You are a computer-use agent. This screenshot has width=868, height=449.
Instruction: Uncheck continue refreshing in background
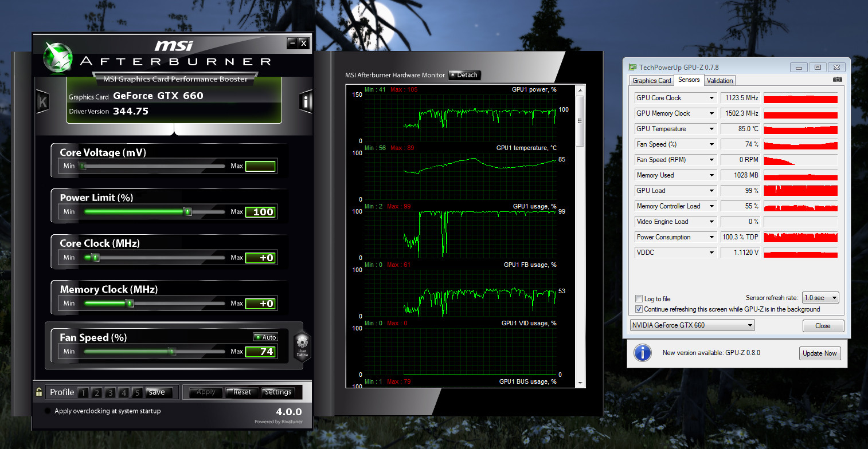coord(639,309)
